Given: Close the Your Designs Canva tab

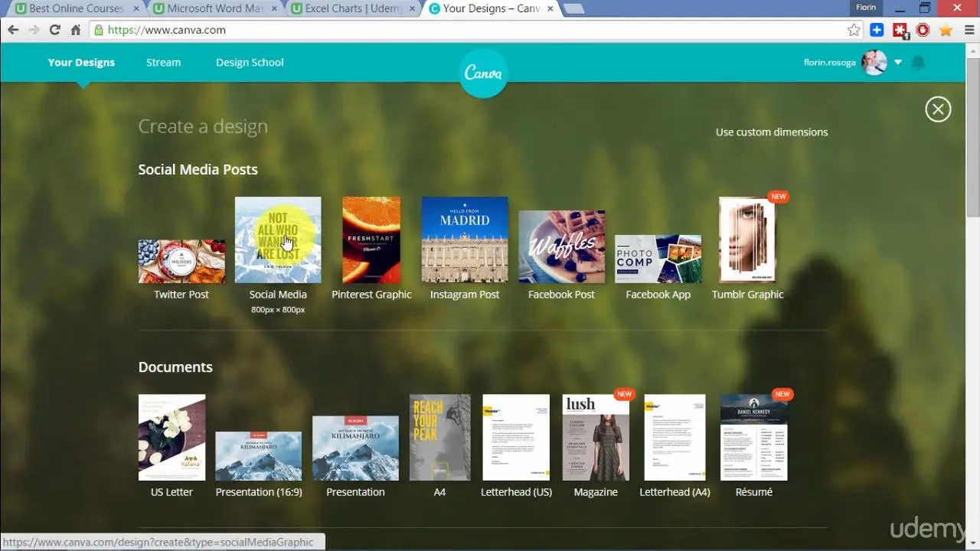Looking at the screenshot, I should (x=550, y=8).
